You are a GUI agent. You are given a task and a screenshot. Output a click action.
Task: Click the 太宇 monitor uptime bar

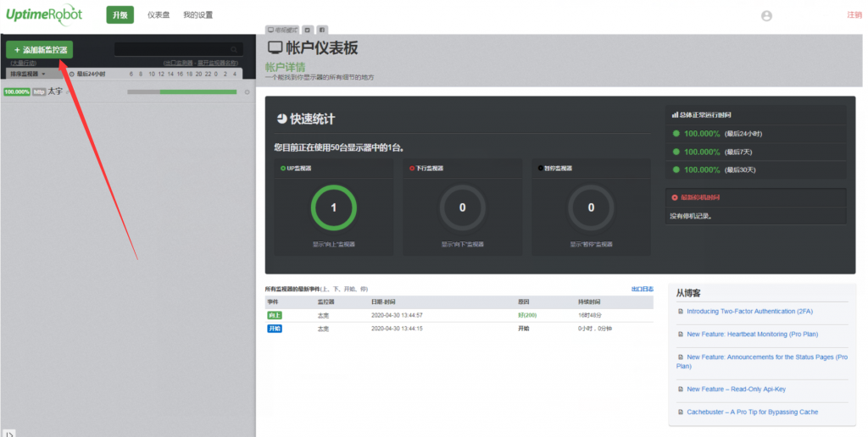(x=182, y=91)
